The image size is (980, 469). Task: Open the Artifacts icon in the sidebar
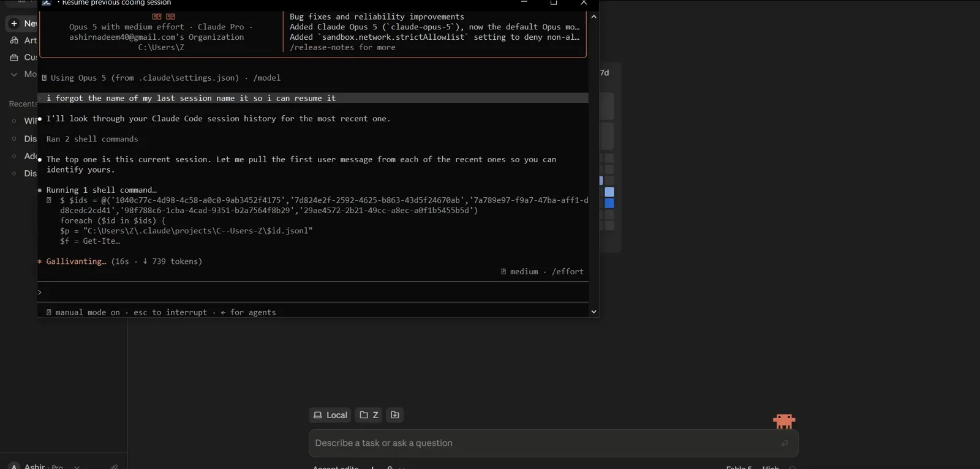(x=14, y=40)
